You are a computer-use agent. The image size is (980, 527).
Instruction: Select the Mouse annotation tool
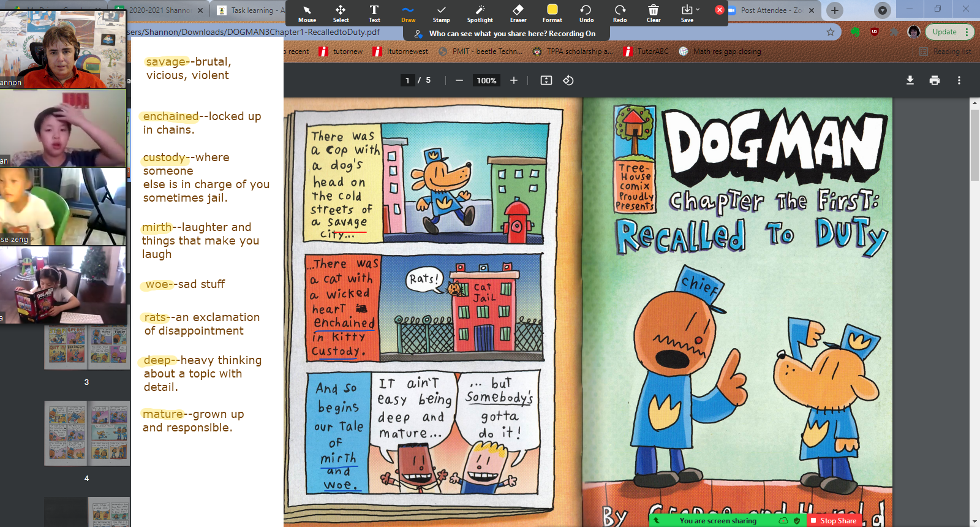pyautogui.click(x=307, y=13)
